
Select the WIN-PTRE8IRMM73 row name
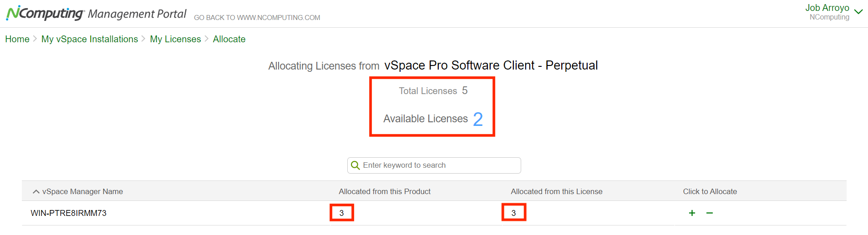click(68, 213)
